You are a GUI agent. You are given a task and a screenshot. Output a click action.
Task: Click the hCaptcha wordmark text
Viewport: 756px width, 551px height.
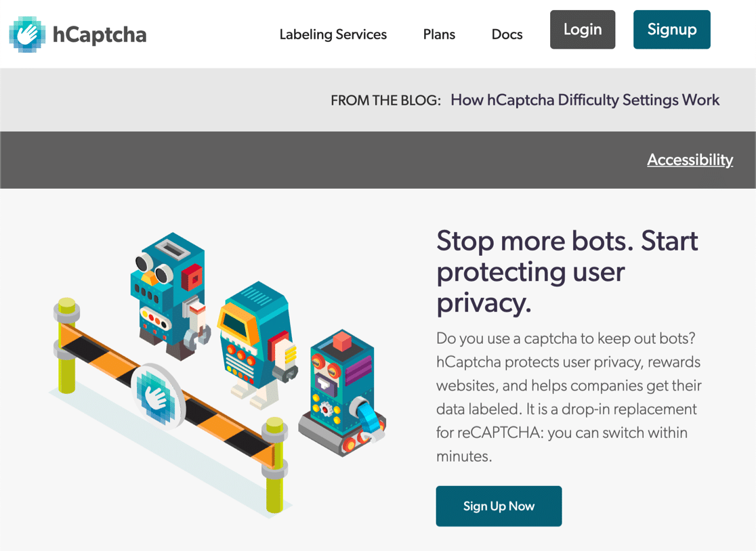coord(100,35)
